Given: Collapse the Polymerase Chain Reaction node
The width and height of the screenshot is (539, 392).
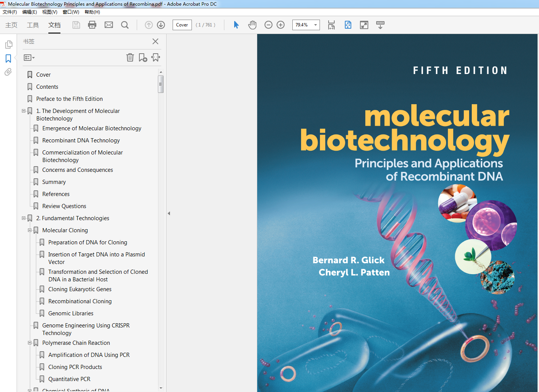Looking at the screenshot, I should (30, 343).
